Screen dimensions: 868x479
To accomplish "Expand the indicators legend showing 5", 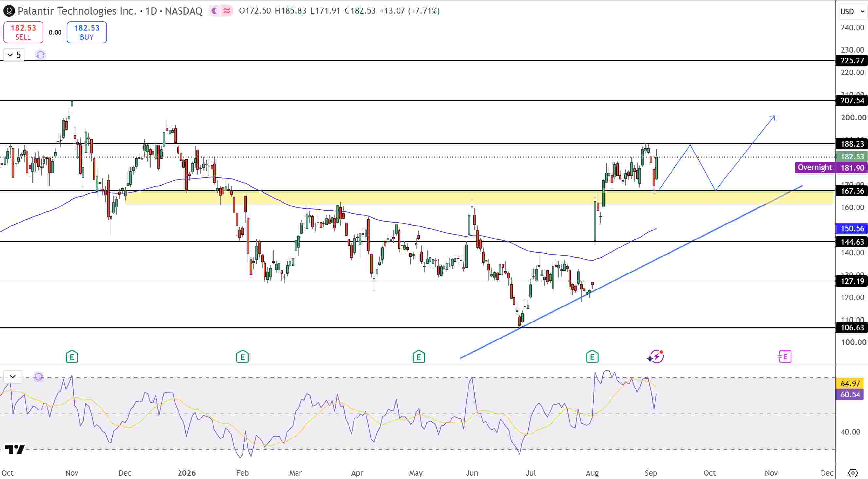I will click(14, 55).
